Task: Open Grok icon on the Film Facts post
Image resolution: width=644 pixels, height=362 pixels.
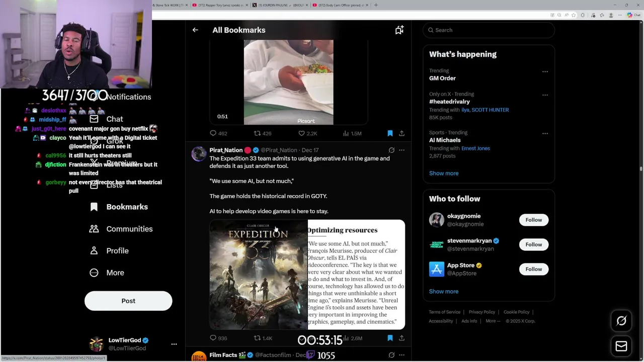Action: point(391,355)
